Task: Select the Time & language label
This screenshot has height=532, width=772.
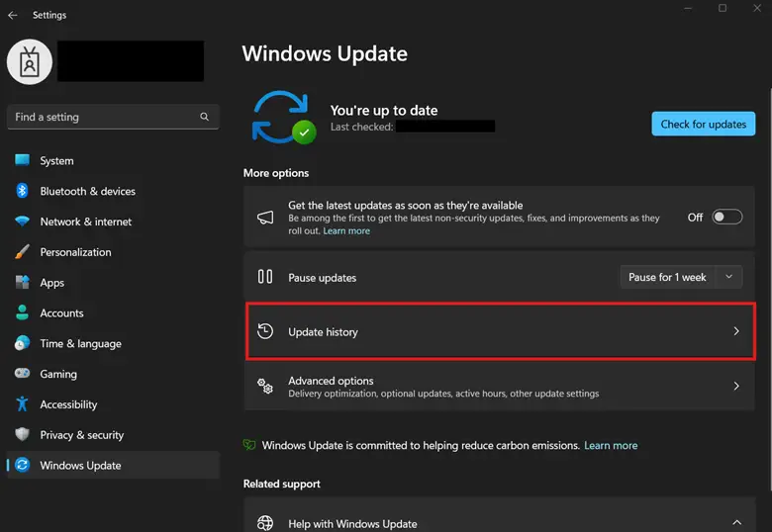Action: coord(80,344)
